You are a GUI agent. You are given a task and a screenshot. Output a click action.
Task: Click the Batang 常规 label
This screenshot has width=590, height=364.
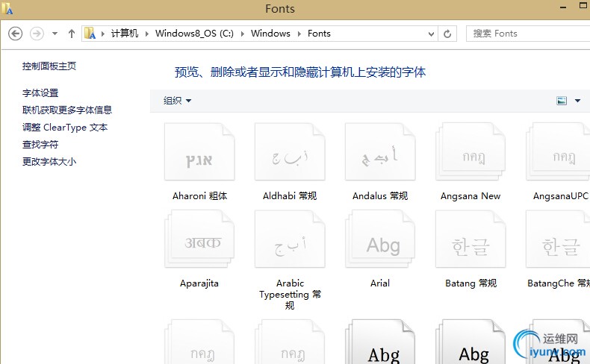coord(471,283)
